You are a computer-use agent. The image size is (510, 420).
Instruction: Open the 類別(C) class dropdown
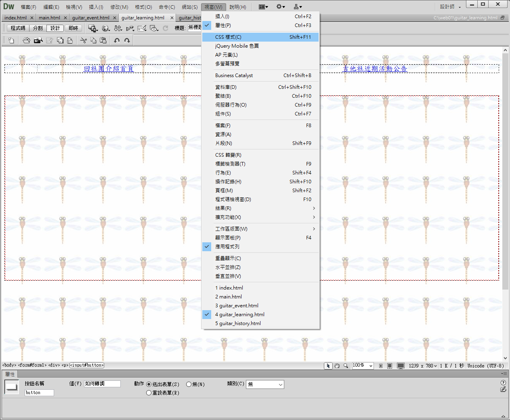265,384
